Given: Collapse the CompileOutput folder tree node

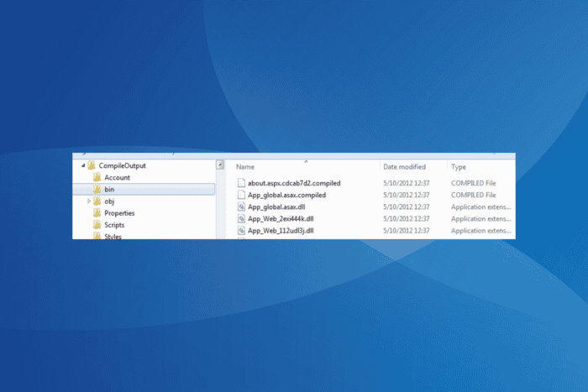Looking at the screenshot, I should (x=83, y=165).
